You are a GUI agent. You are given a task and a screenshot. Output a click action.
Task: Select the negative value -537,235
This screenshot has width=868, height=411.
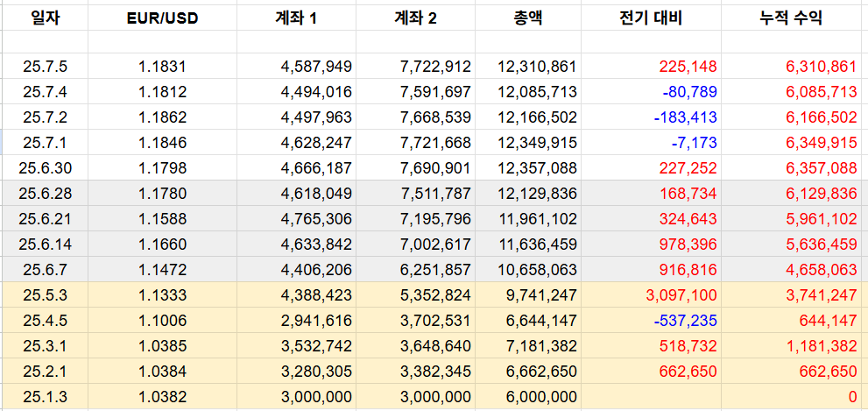[651, 320]
